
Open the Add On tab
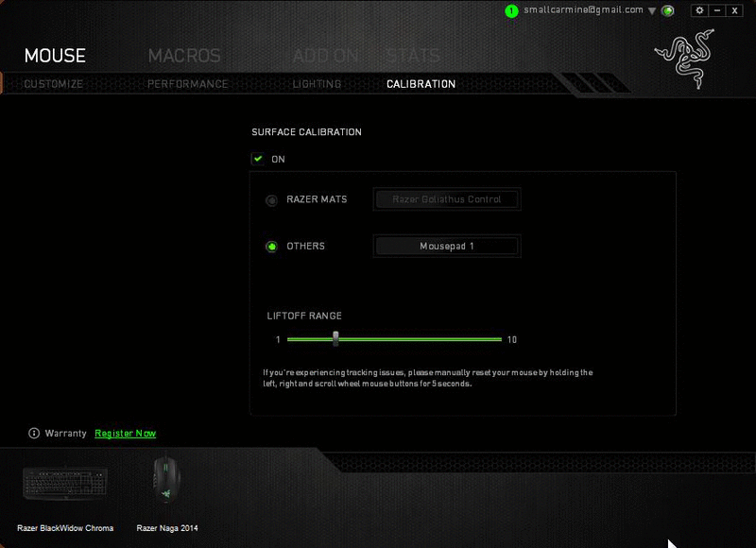point(325,56)
